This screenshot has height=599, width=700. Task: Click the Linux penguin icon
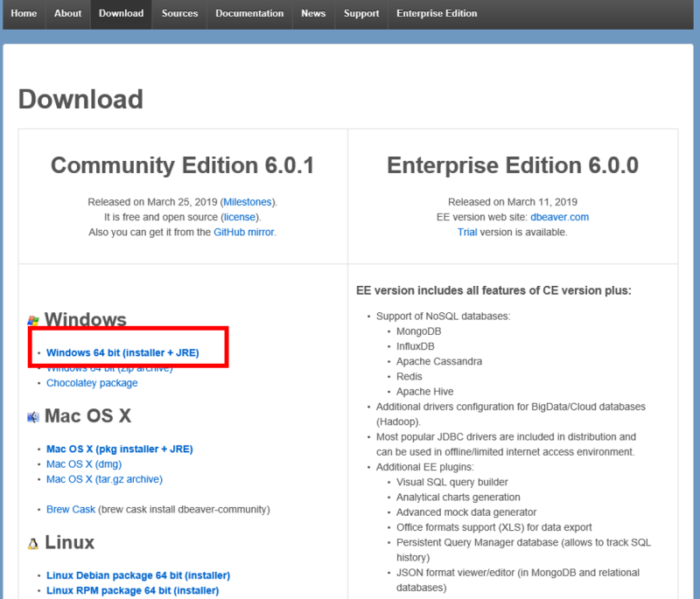click(33, 544)
